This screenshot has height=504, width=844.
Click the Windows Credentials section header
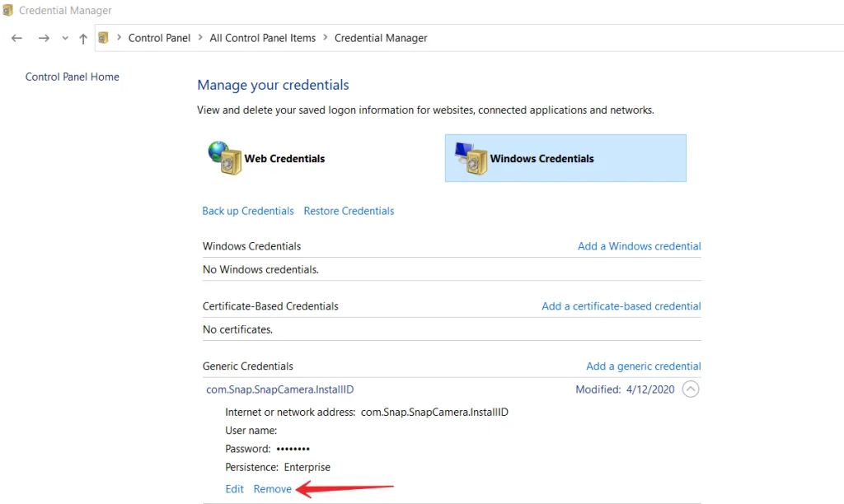251,246
